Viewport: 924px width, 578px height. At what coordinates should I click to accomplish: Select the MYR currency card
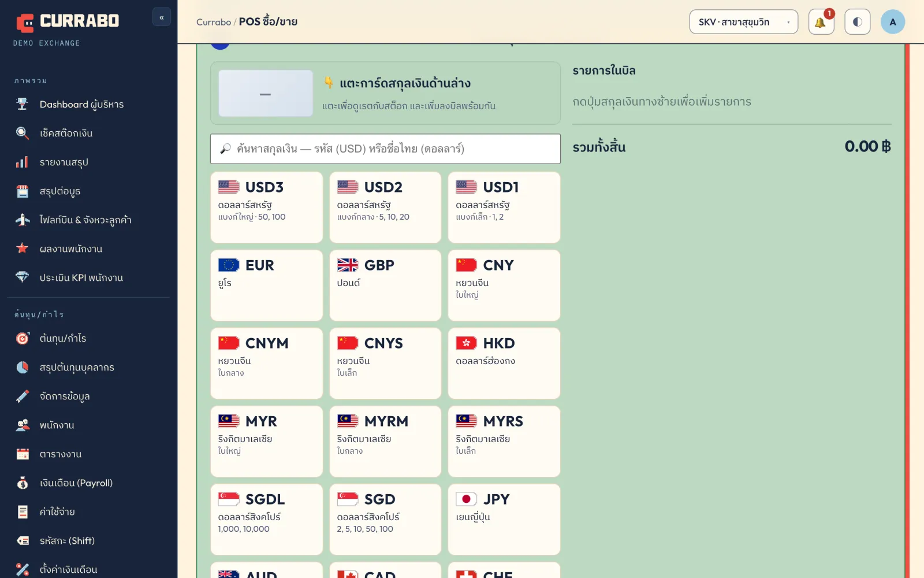click(x=266, y=441)
